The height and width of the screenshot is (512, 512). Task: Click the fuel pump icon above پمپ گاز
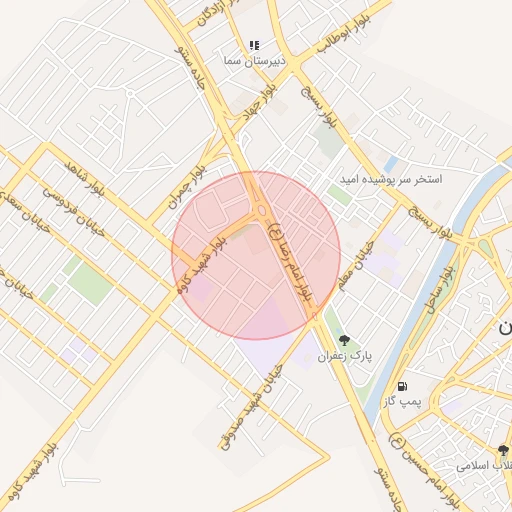click(x=403, y=387)
